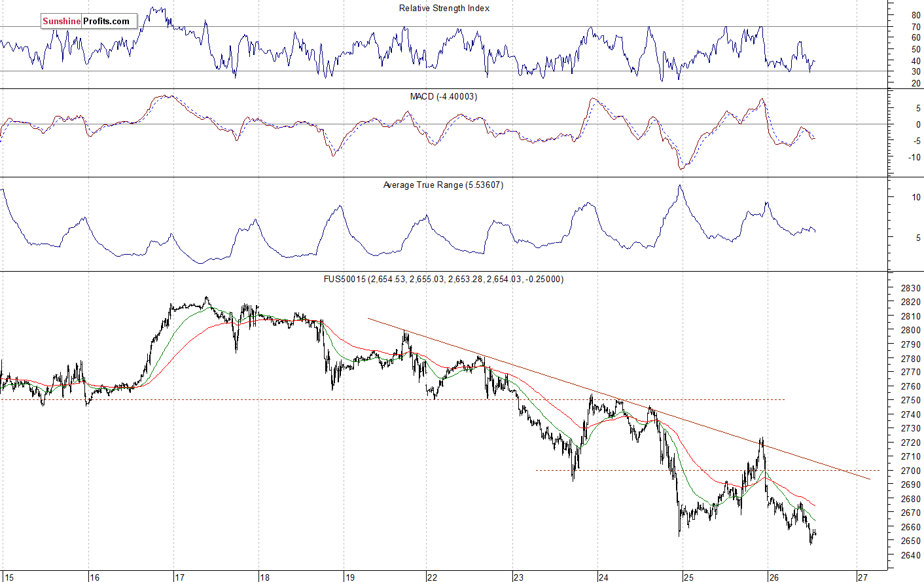Pick the RSI axis value 40
924x582 pixels.
[x=916, y=62]
